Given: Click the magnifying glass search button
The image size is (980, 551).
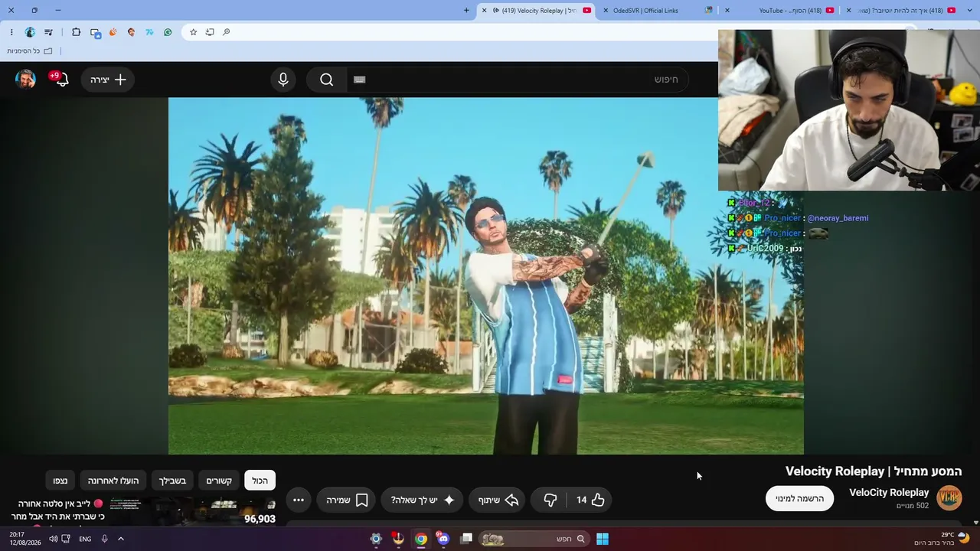Looking at the screenshot, I should 327,80.
